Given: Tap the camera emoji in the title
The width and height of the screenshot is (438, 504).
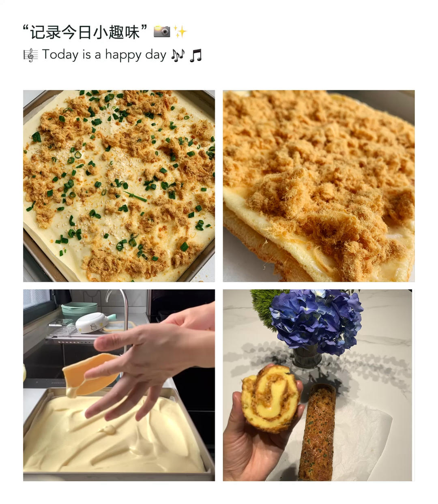Looking at the screenshot, I should pos(162,32).
